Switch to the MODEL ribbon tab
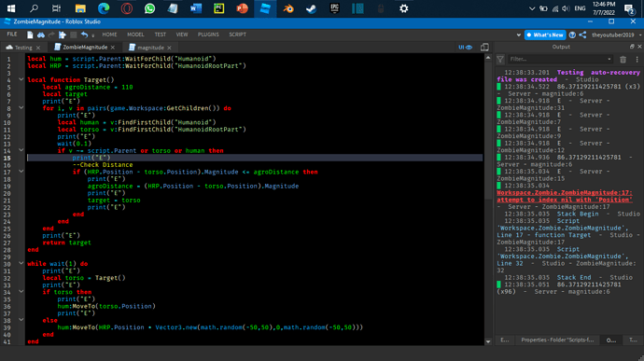The height and width of the screenshot is (361, 644). coord(135,35)
